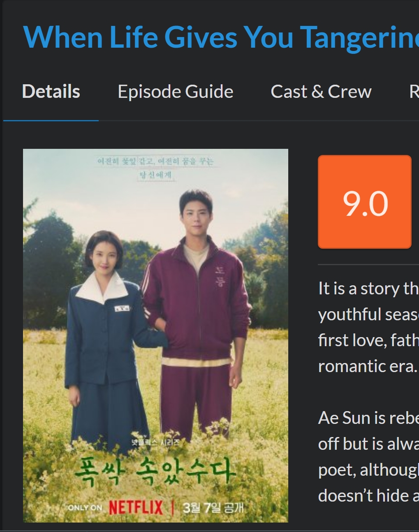Open the When Life Gives You Tangerines title link
This screenshot has width=419, height=532.
click(221, 38)
